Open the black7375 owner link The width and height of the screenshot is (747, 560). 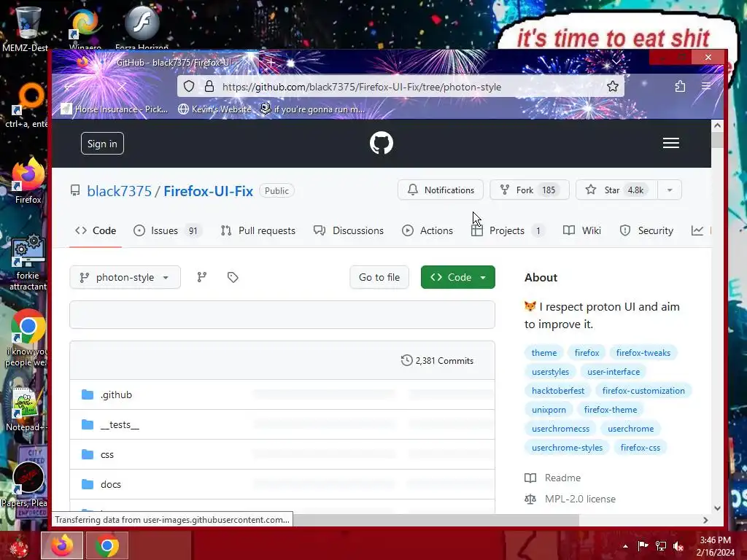[x=119, y=191]
